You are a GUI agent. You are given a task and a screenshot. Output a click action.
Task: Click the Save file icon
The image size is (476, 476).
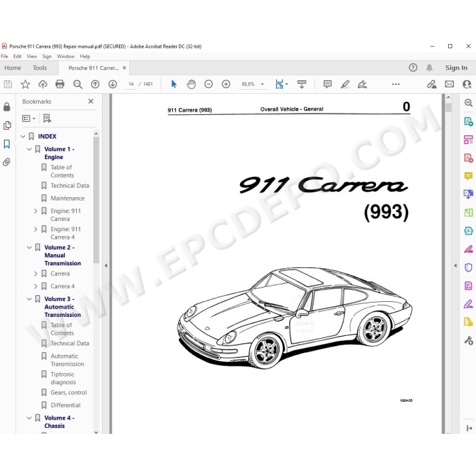pyautogui.click(x=8, y=84)
